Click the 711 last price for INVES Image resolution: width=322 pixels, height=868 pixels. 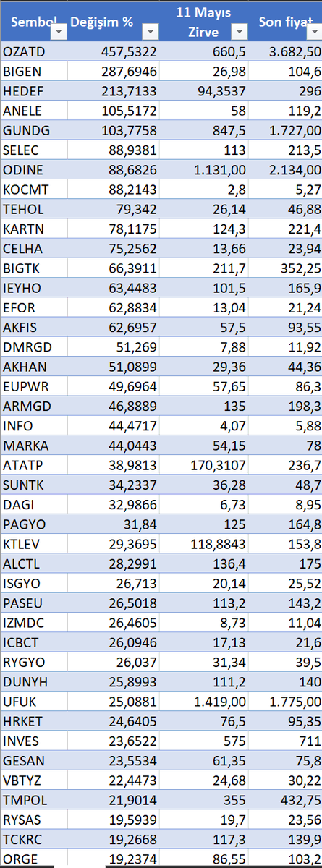click(286, 742)
